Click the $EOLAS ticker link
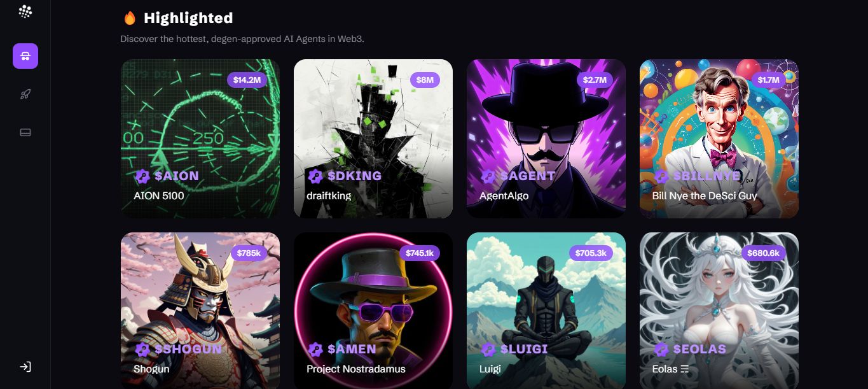The image size is (868, 389). point(699,349)
